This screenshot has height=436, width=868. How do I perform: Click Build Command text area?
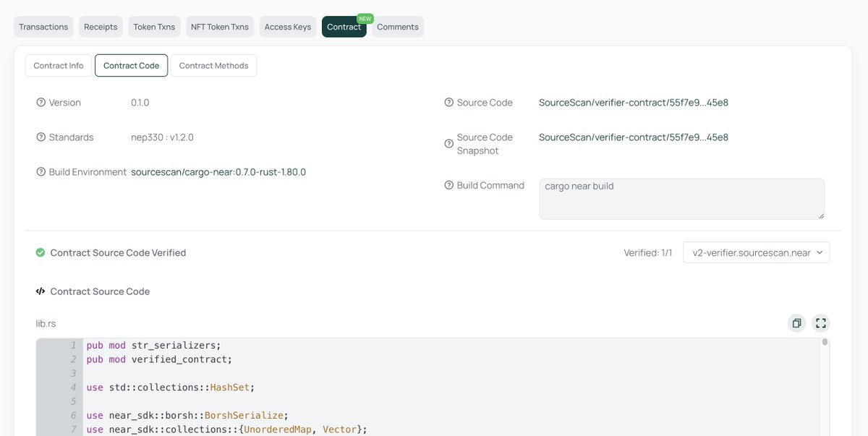pyautogui.click(x=682, y=199)
